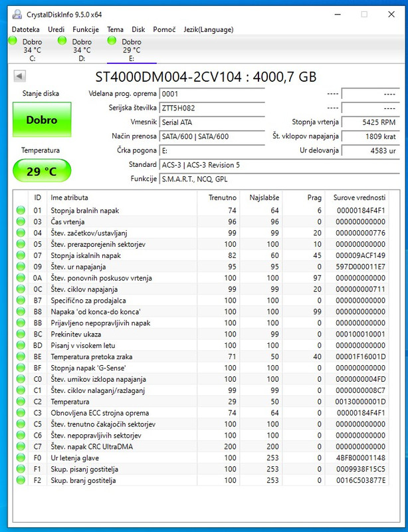
Task: Open the Datoteka menu
Action: pos(25,29)
